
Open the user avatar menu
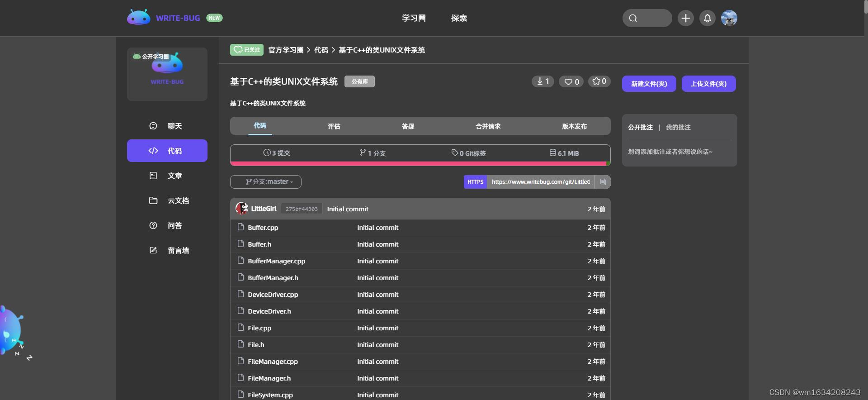pyautogui.click(x=729, y=18)
